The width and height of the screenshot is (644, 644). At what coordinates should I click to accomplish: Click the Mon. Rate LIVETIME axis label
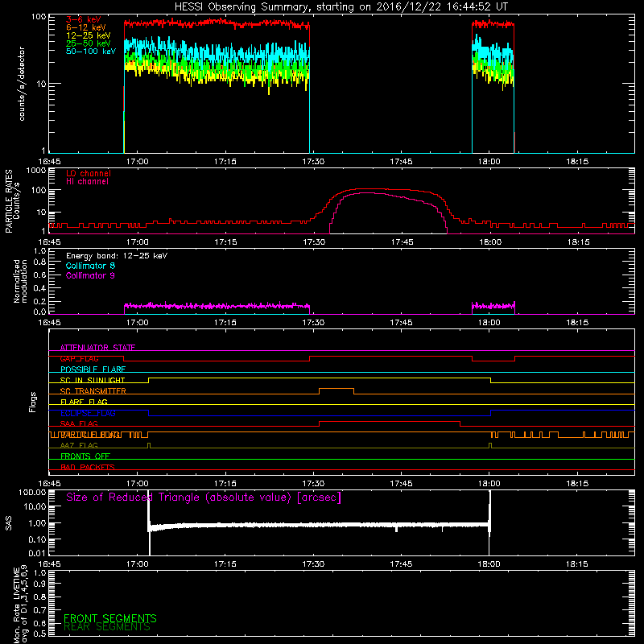21,605
